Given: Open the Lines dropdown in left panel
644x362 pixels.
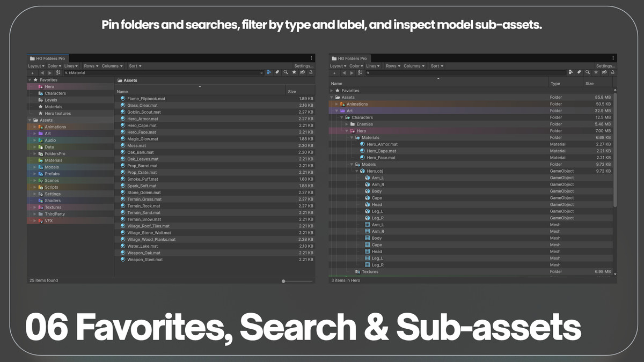Looking at the screenshot, I should coord(71,66).
